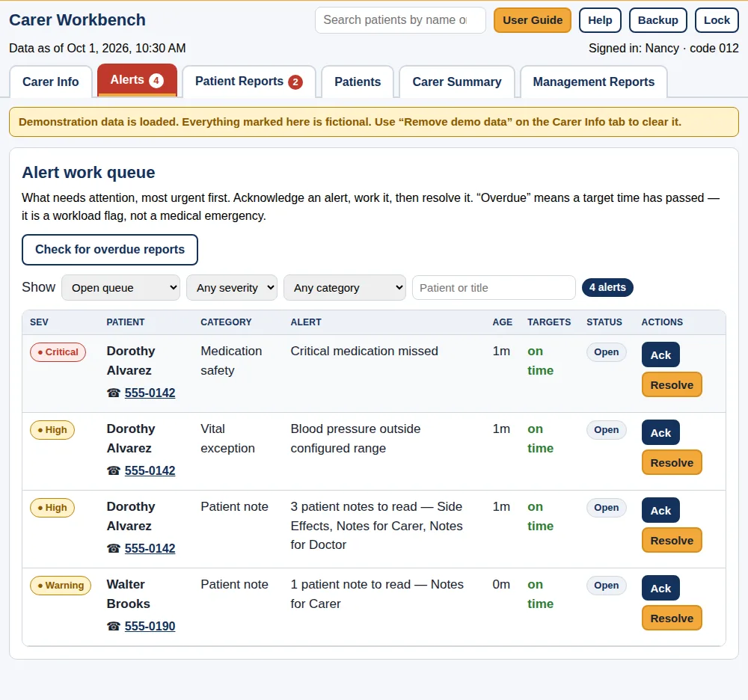Click phone icon in 3 patient notes row
The image size is (748, 700).
(114, 548)
